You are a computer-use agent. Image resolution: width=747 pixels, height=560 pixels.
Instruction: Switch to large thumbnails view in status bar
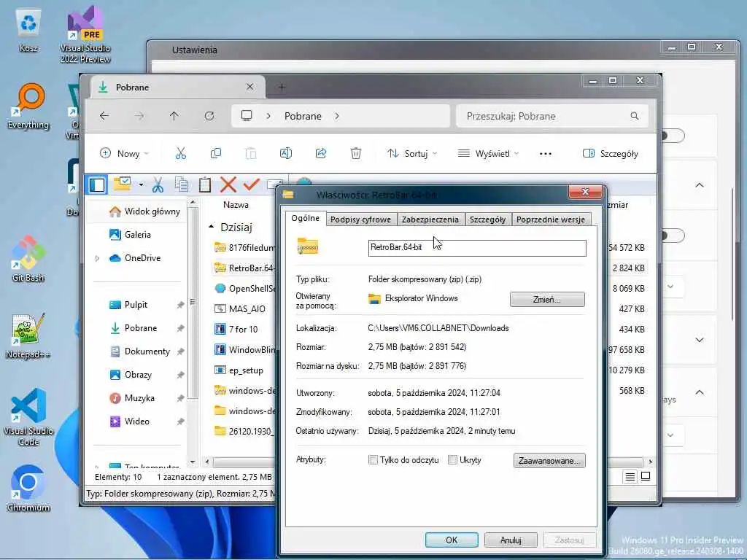coord(646,477)
